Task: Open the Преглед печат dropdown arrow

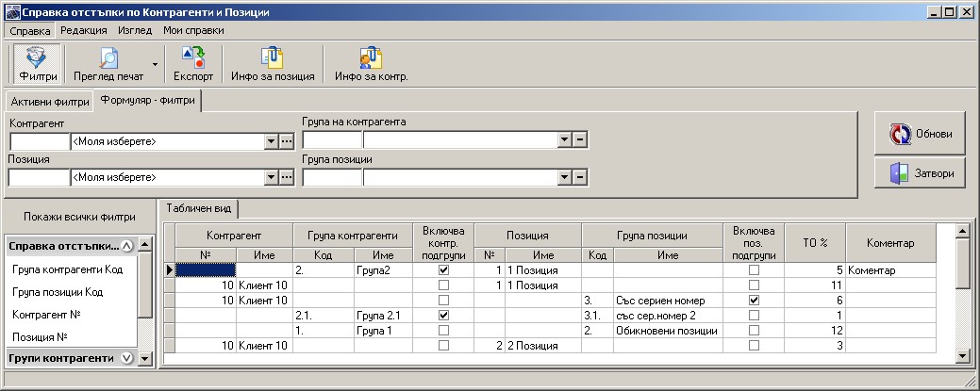Action: coord(155,65)
